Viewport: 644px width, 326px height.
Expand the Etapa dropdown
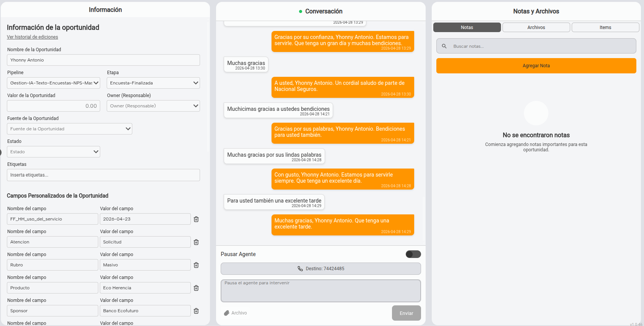pos(153,83)
